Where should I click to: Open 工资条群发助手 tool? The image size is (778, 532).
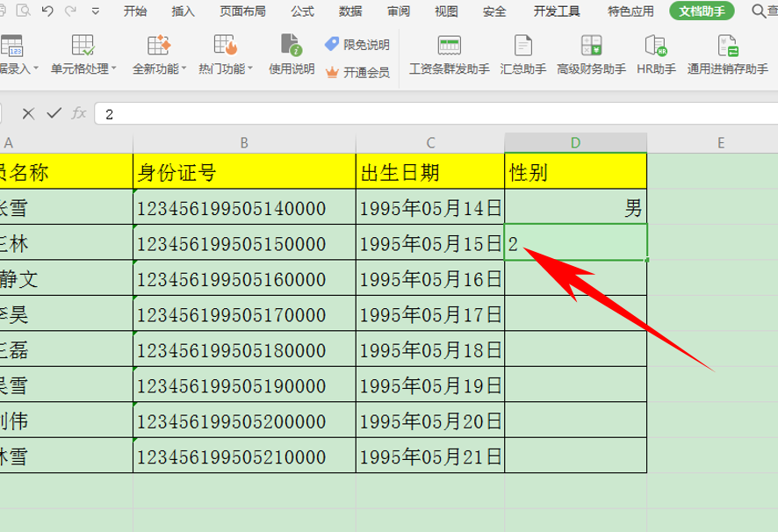(x=449, y=54)
